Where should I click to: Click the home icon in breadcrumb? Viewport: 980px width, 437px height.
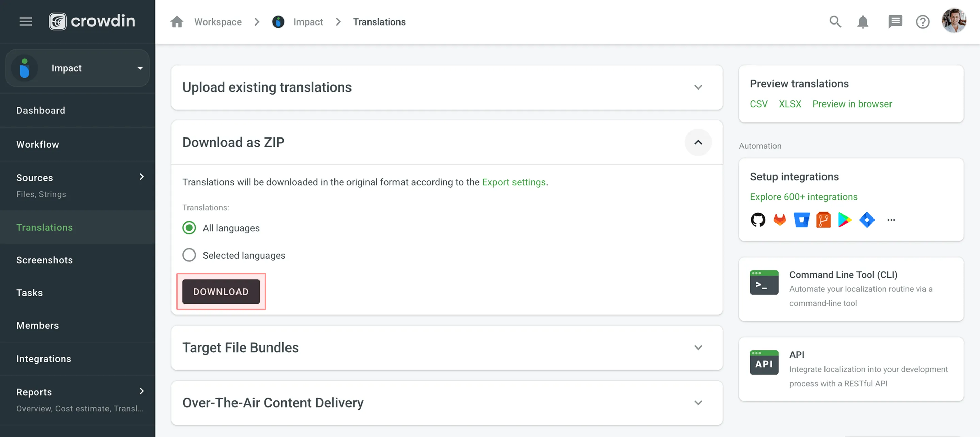177,22
